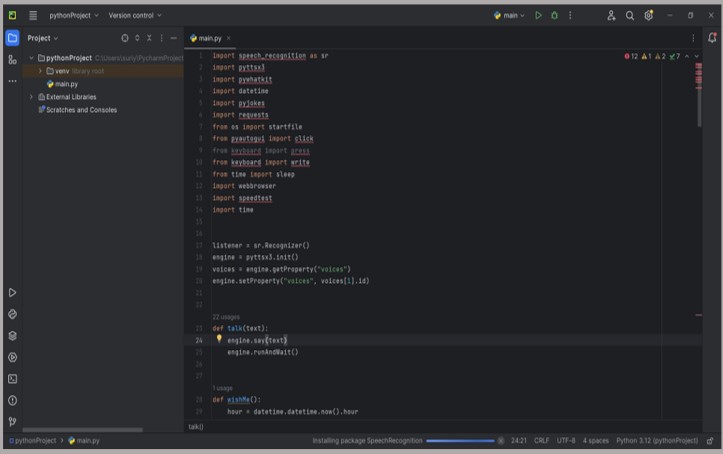Viewport: 723px width, 454px height.
Task: Open the Notifications bell
Action: pyautogui.click(x=712, y=38)
